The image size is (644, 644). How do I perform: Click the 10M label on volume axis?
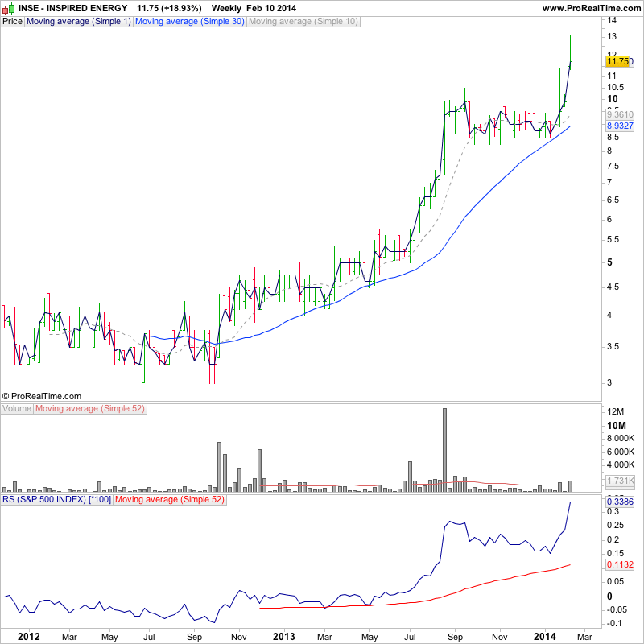[617, 426]
